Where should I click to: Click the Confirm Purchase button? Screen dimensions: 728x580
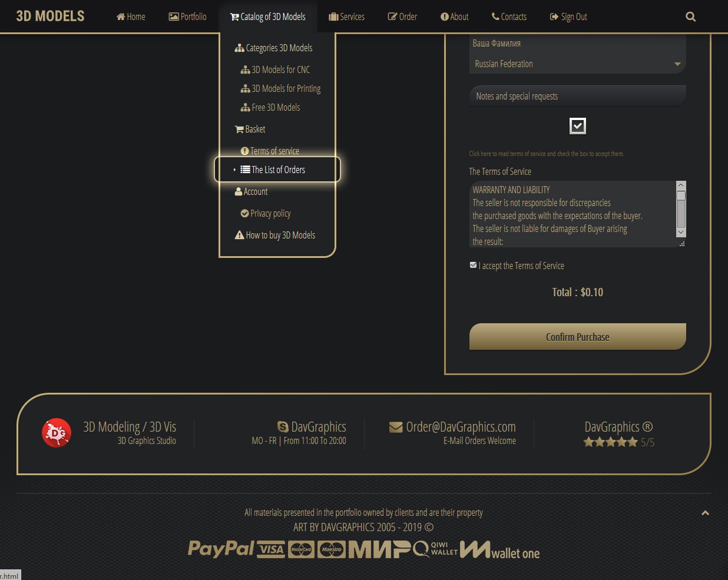(x=577, y=337)
